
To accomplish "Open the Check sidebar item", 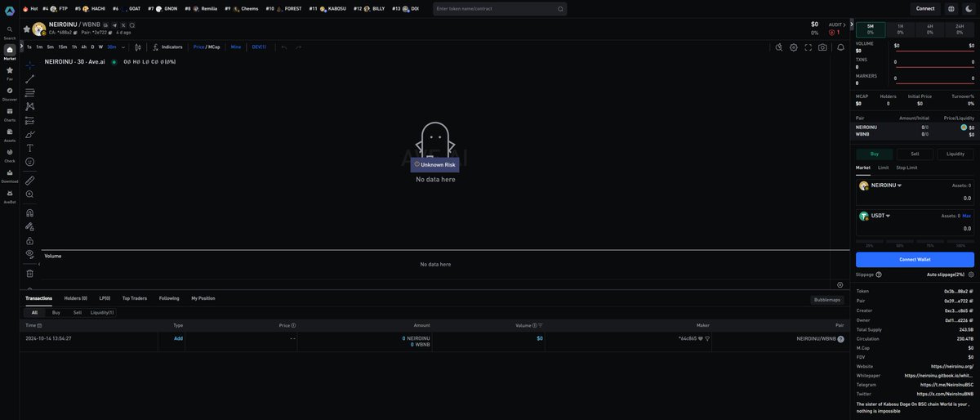I will [x=10, y=155].
